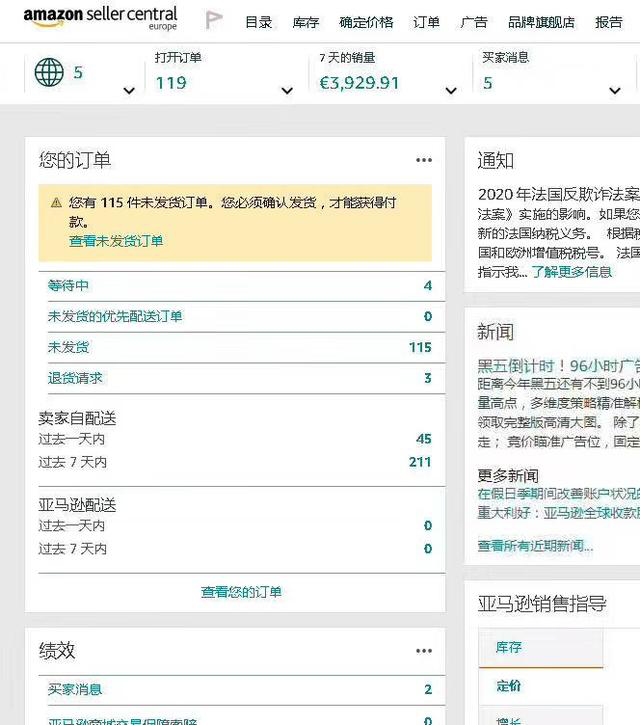Image resolution: width=640 pixels, height=725 pixels.
Task: Open the 确定价格 menu
Action: coord(366,22)
